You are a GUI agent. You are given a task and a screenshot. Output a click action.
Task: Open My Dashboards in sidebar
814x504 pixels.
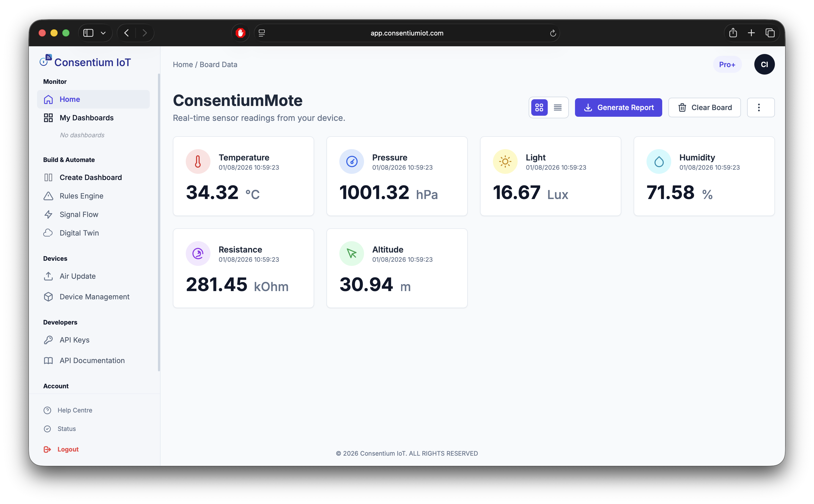(93, 118)
